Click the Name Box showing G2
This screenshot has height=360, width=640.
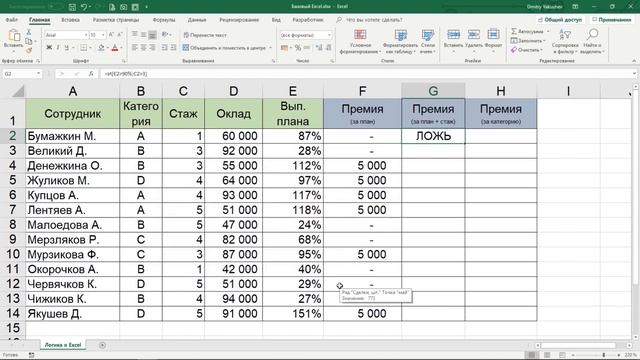[x=22, y=74]
